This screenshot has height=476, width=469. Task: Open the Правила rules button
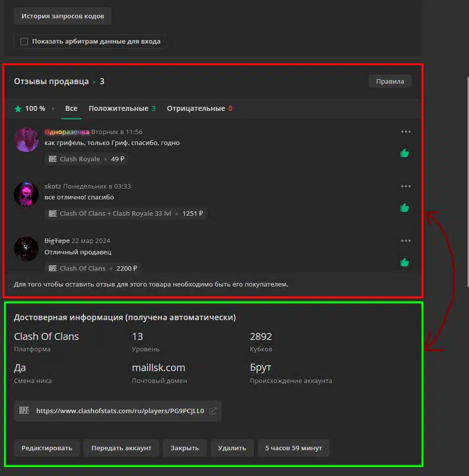coord(390,81)
